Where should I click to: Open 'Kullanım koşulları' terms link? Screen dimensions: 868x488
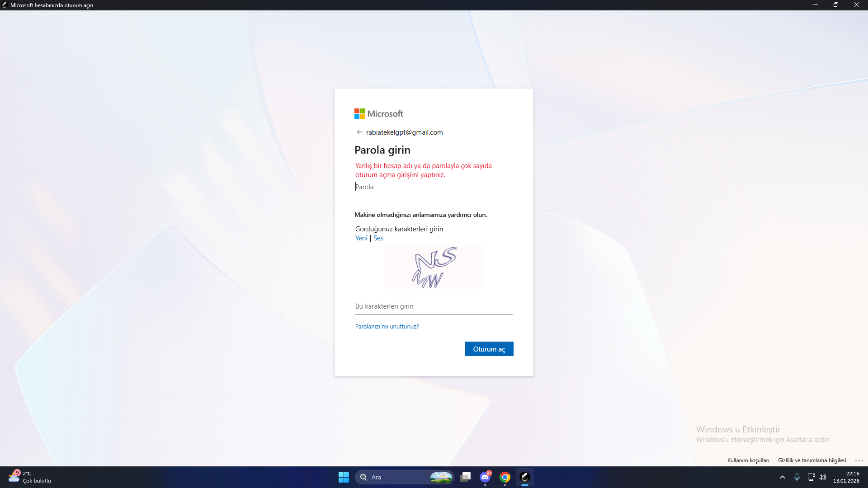tap(748, 460)
